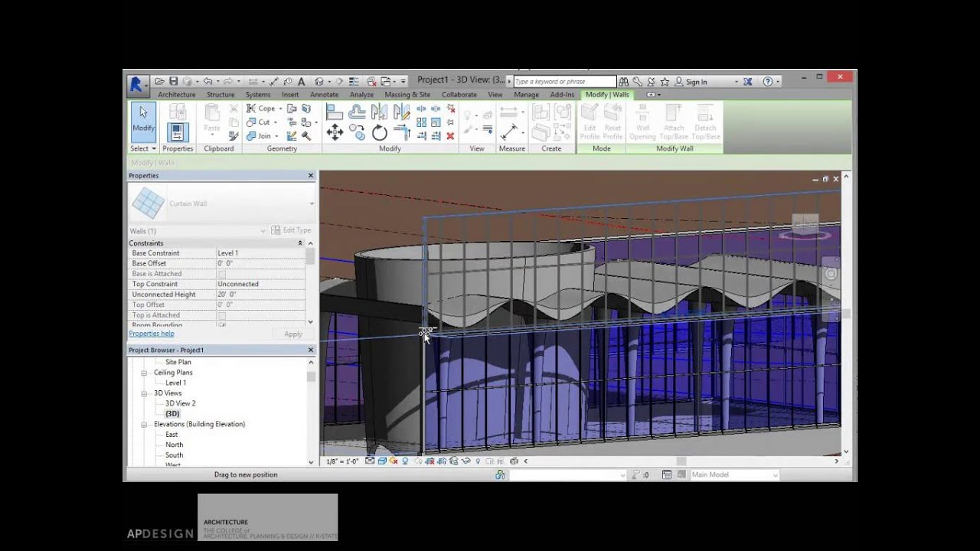
Task: Open the Structure ribbon tab
Action: pos(220,95)
